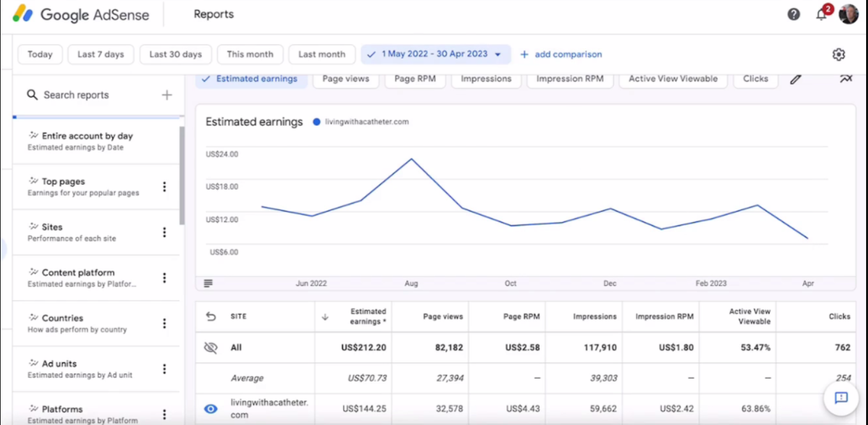The height and width of the screenshot is (425, 868).
Task: Toggle the Impression RPM metric chip
Action: click(570, 79)
